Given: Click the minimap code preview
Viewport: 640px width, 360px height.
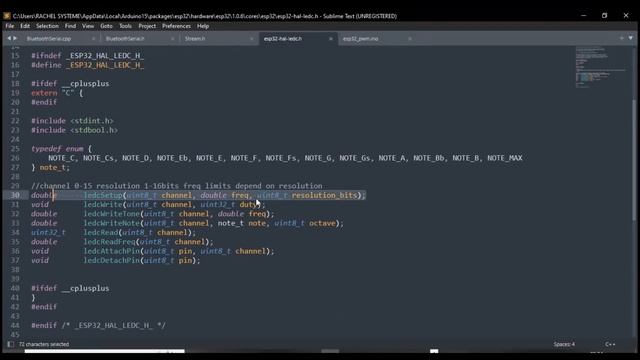Looking at the screenshot, I should point(600,67).
